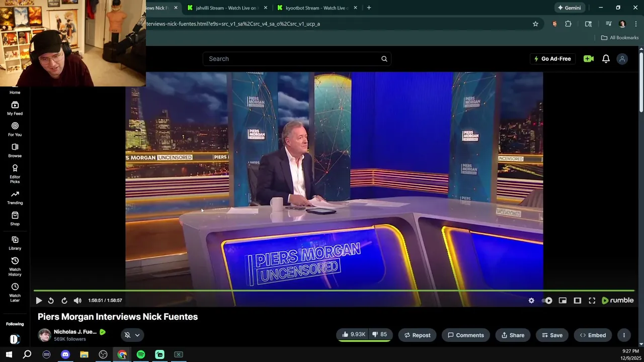Go to Home in Rumble sidebar
The image size is (644, 362).
(x=15, y=92)
